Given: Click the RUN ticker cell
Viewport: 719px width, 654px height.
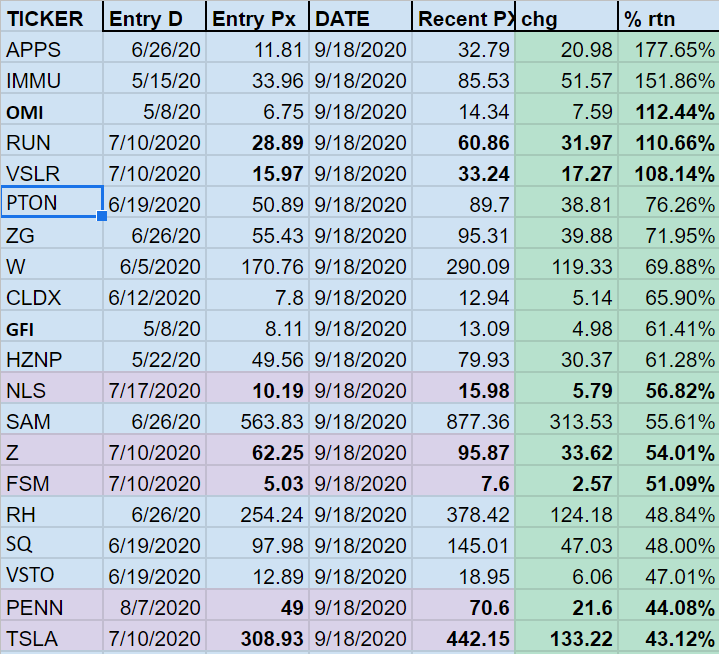Looking at the screenshot, I should (x=51, y=141).
